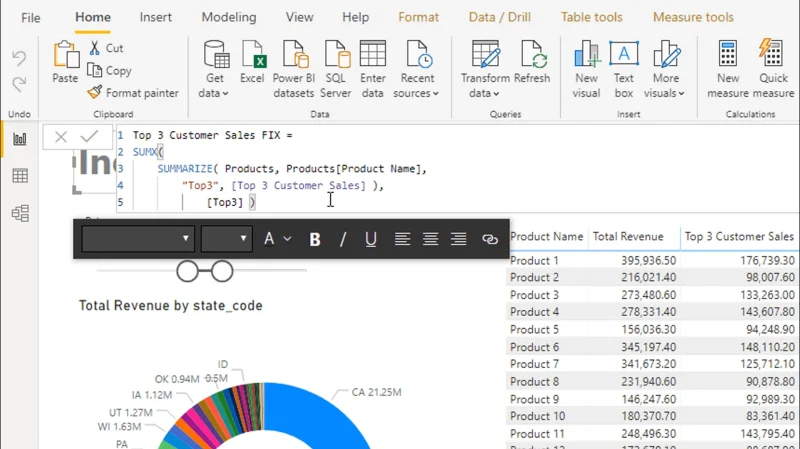Open the Table tools tab
Screen dimensions: 800x449
pyautogui.click(x=592, y=17)
